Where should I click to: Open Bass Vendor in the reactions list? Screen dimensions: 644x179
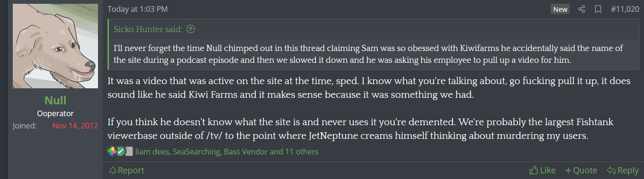tap(246, 152)
